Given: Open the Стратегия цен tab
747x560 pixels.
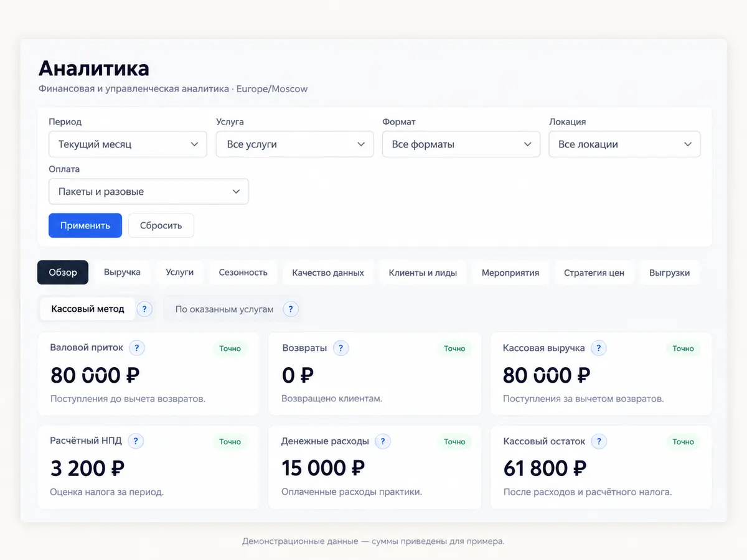Looking at the screenshot, I should (x=594, y=273).
